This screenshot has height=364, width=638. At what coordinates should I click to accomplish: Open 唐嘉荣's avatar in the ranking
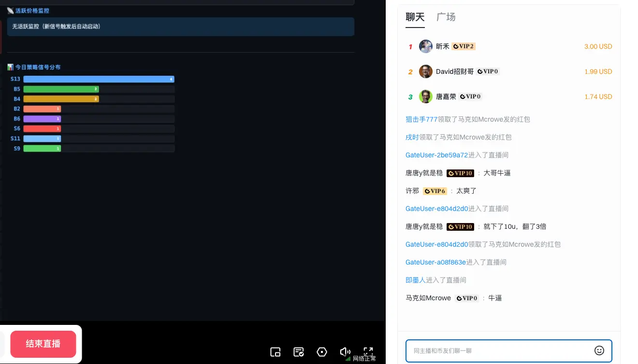point(426,97)
